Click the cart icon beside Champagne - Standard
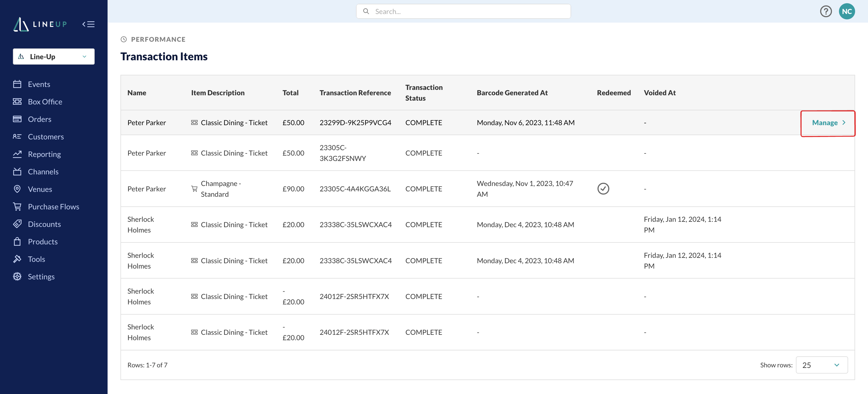This screenshot has height=394, width=868. [194, 189]
